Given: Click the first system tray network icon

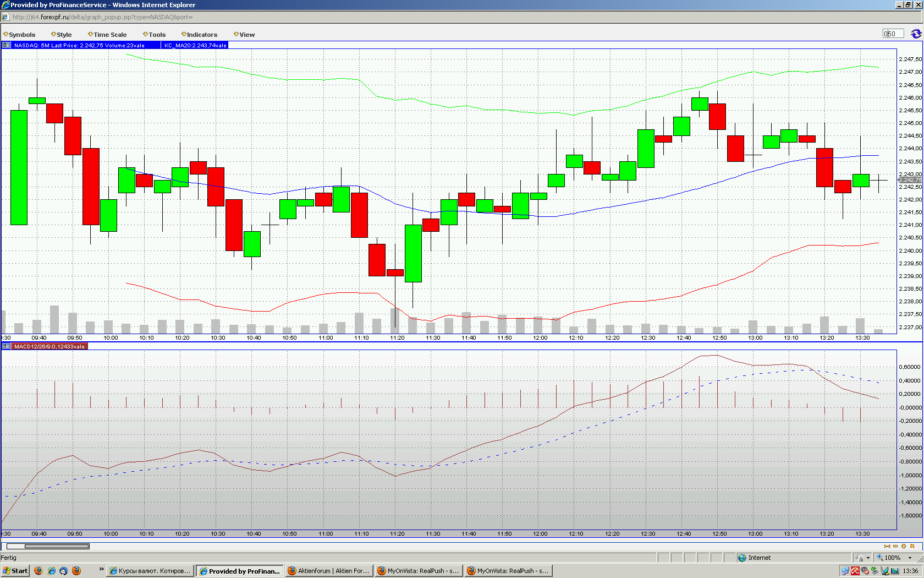Looking at the screenshot, I should tap(845, 571).
